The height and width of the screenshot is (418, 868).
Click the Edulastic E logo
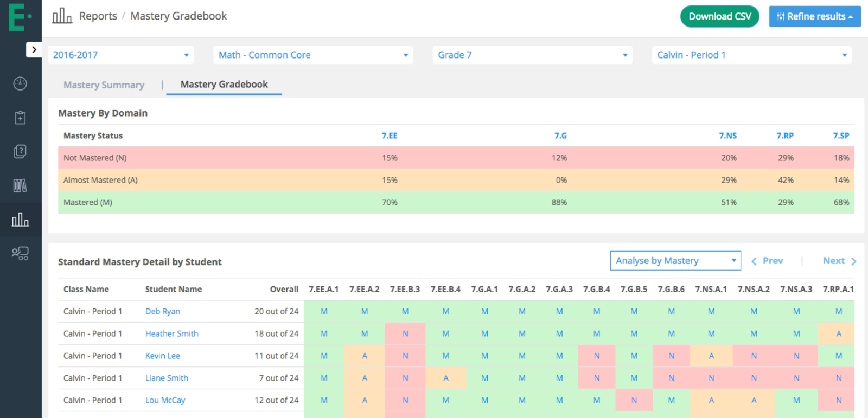click(x=20, y=17)
